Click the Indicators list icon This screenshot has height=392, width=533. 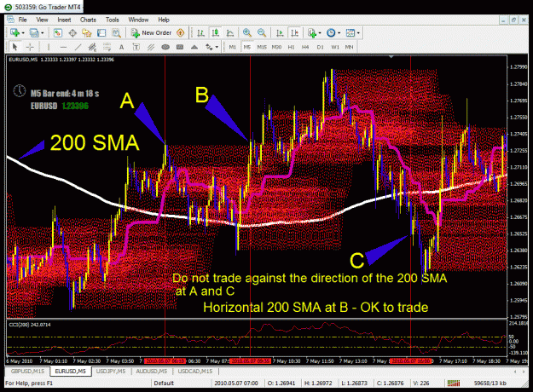pyautogui.click(x=312, y=32)
